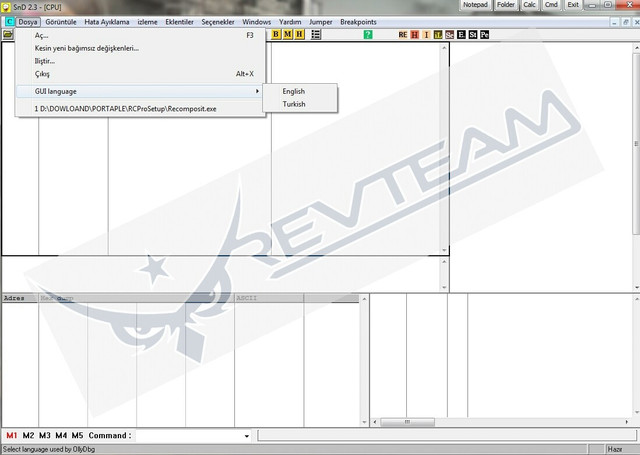
Task: Open the izleme menu
Action: [x=147, y=22]
